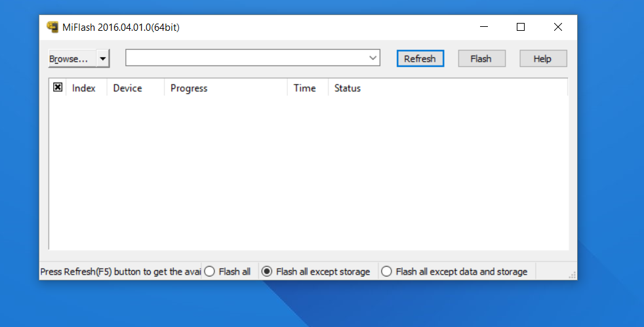
Task: Click the Index column header
Action: (x=84, y=88)
